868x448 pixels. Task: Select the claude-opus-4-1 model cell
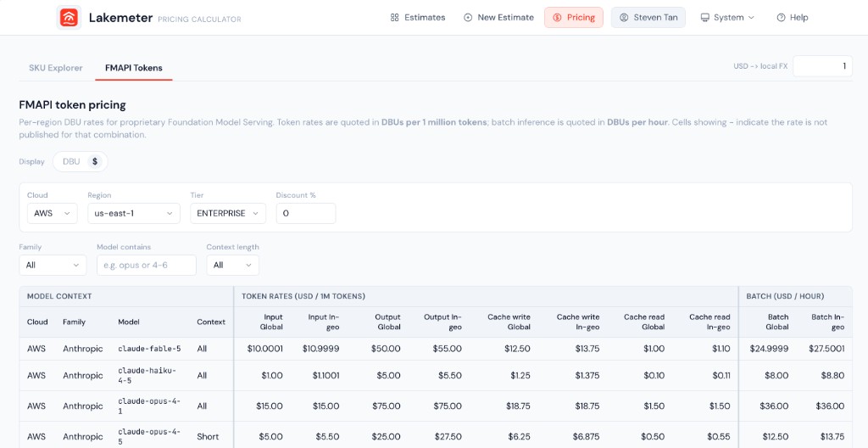[149, 406]
